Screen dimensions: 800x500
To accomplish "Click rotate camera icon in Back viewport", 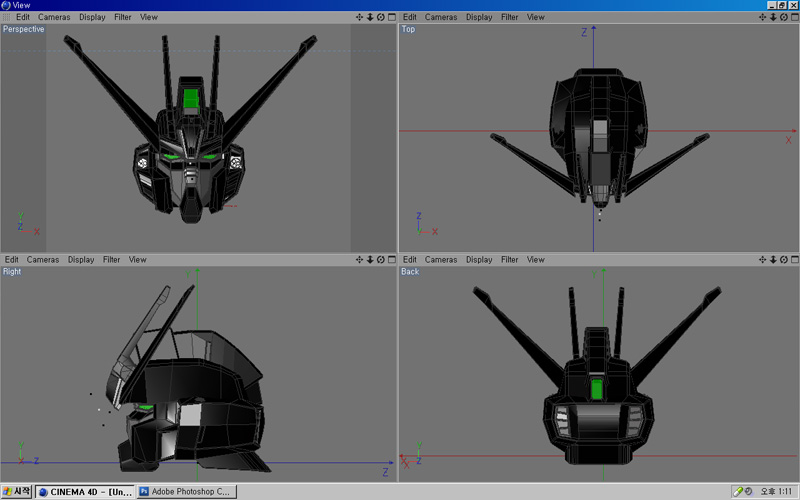I will tap(784, 260).
